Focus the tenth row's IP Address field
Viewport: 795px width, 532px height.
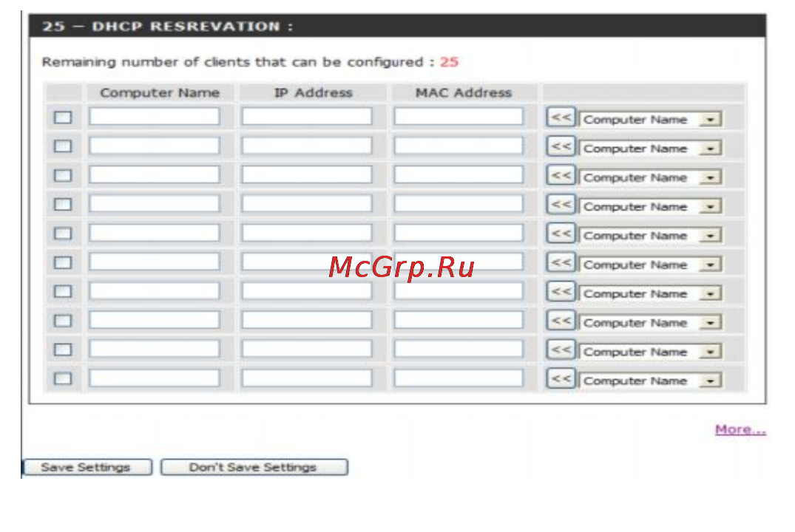[307, 378]
